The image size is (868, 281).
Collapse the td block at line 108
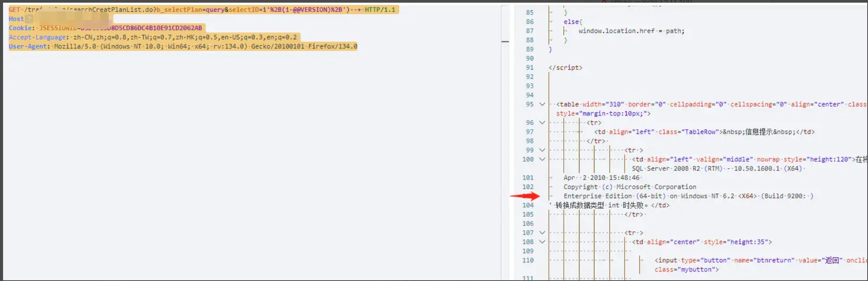pos(542,242)
